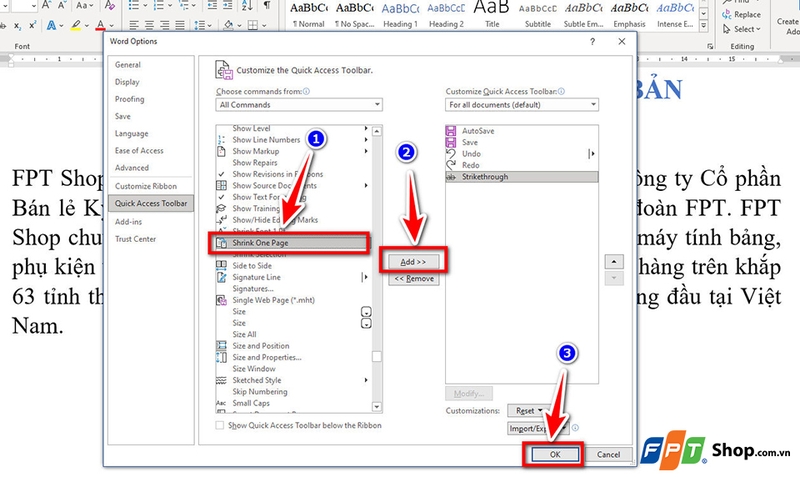Click the Text Effects 'A' icon

click(x=52, y=25)
